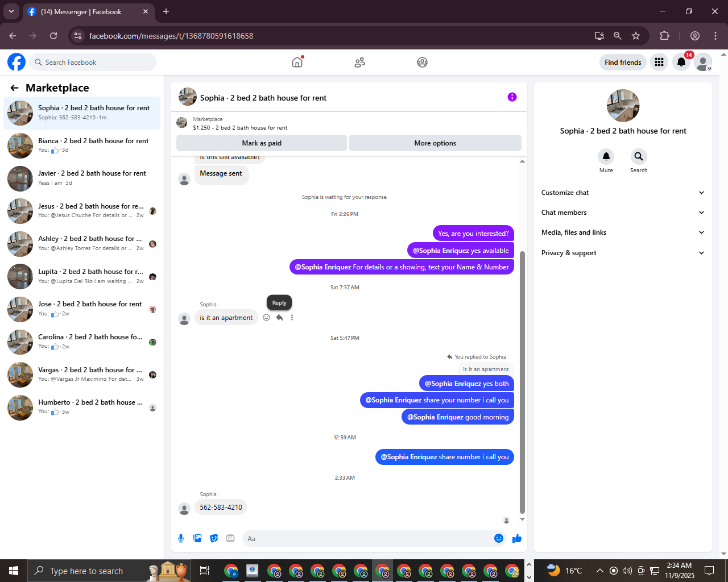Search in conversation using magnifier icon
Screen dimensions: 728x582
tap(639, 156)
